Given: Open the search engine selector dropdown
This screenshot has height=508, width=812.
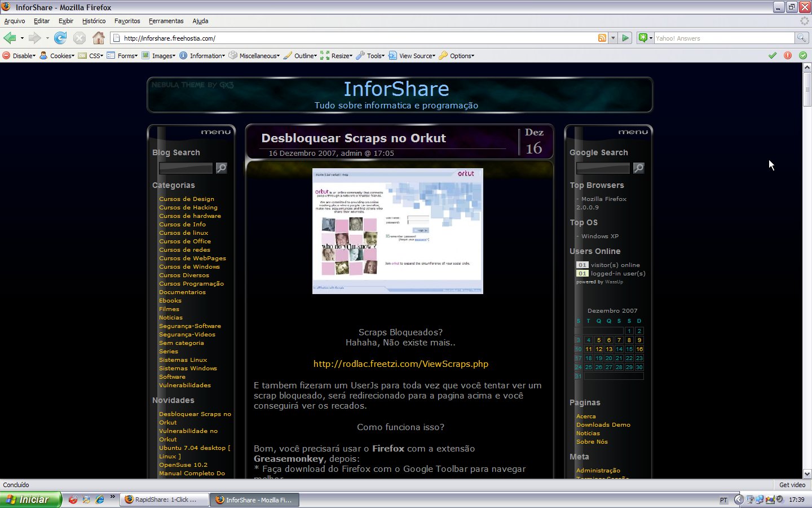Looking at the screenshot, I should [x=645, y=38].
